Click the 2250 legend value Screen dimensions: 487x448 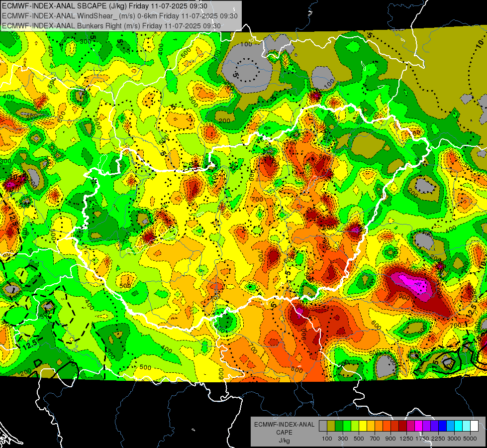tap(439, 439)
